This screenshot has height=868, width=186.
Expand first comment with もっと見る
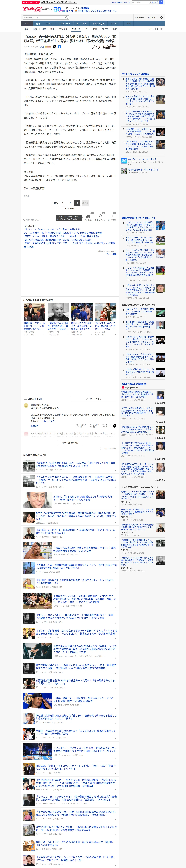(x=49, y=421)
